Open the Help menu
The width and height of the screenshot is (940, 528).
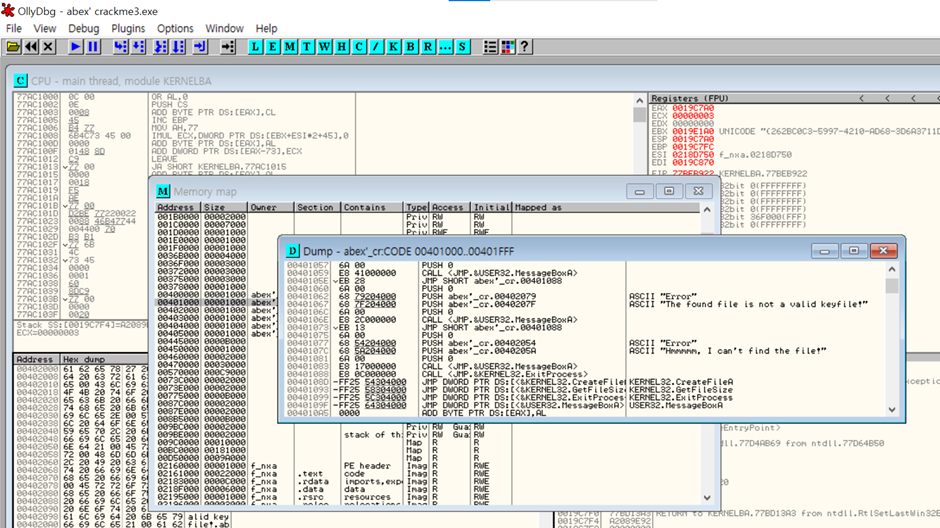click(266, 28)
